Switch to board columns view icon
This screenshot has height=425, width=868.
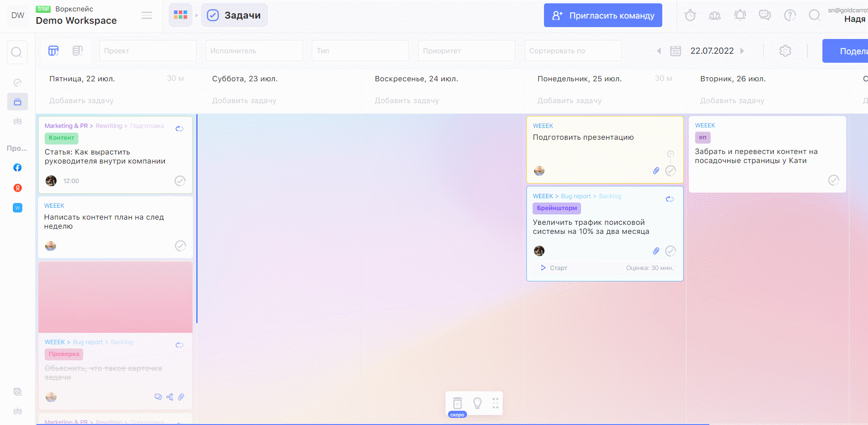point(54,51)
